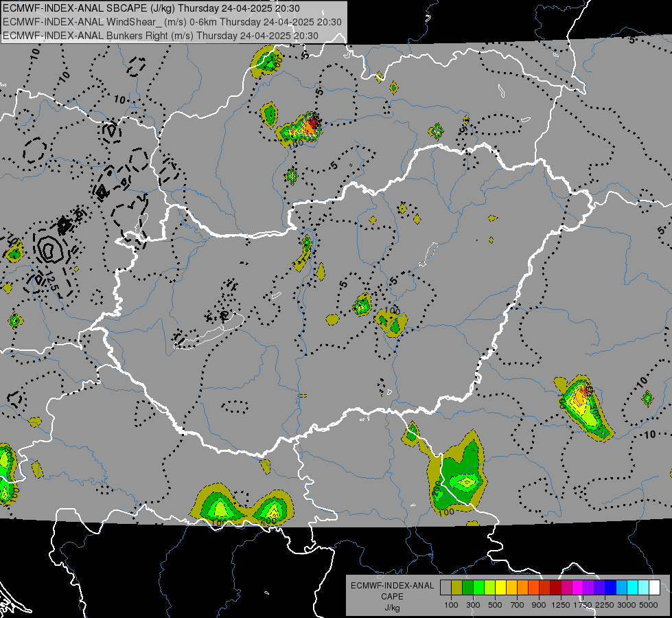Pick the olive swatch in CAPE legend
The height and width of the screenshot is (618, 672).
pos(457,587)
